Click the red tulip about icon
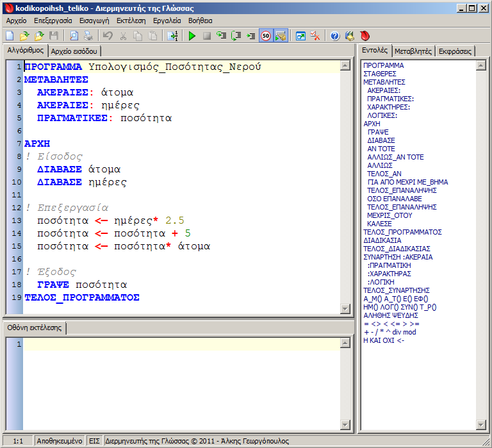The image size is (492, 448). 365,36
